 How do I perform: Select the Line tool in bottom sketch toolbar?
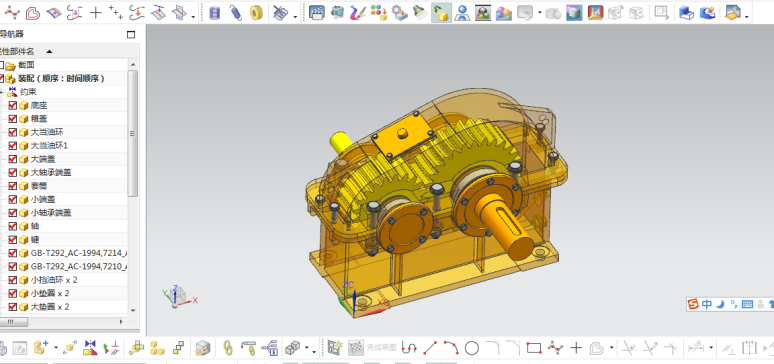tap(430, 348)
